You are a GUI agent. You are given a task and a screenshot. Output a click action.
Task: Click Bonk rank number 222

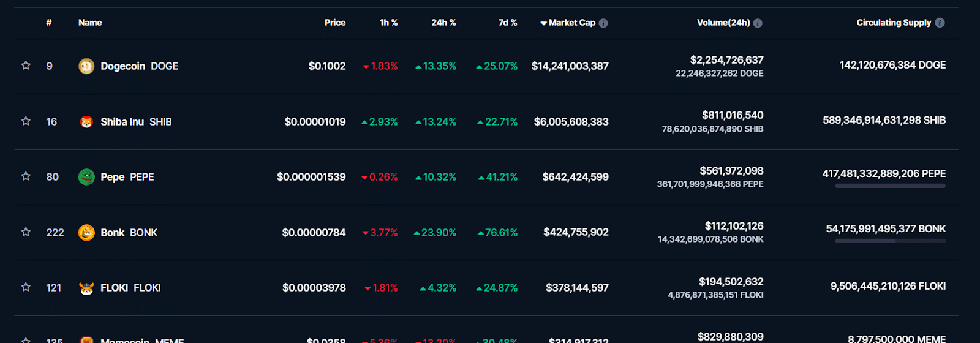55,233
